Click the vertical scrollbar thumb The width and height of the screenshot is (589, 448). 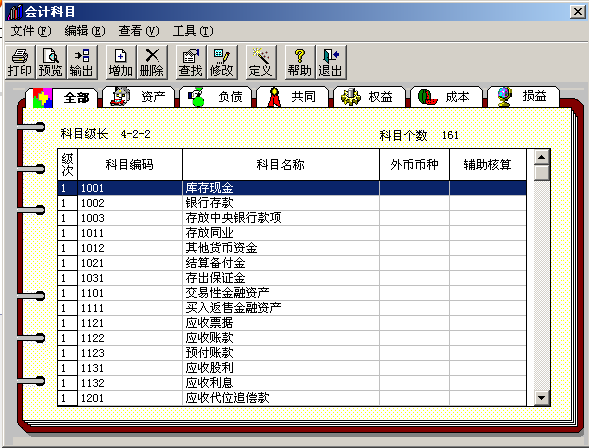point(542,173)
